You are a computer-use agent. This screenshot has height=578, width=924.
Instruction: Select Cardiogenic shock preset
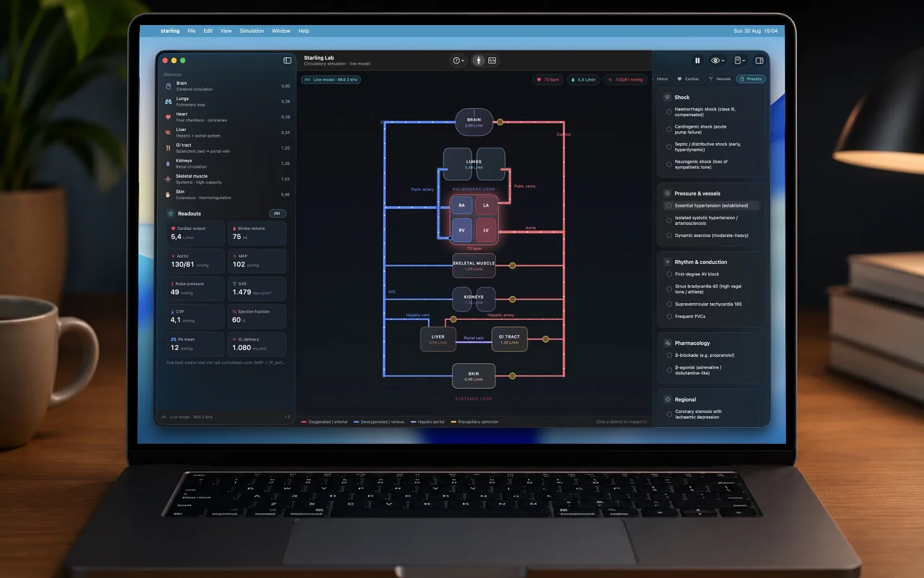711,129
